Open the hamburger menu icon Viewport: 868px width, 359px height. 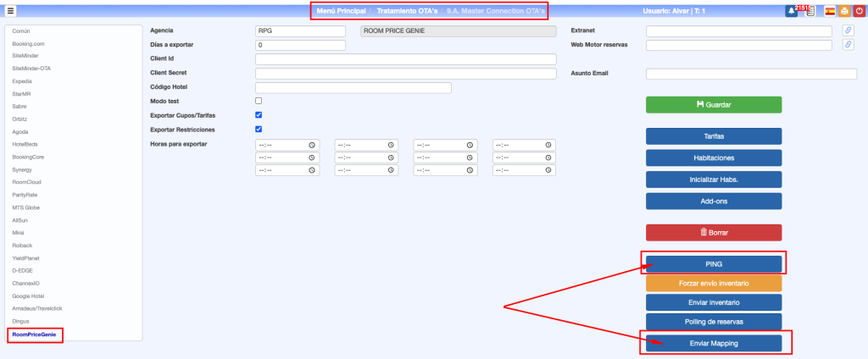point(11,11)
